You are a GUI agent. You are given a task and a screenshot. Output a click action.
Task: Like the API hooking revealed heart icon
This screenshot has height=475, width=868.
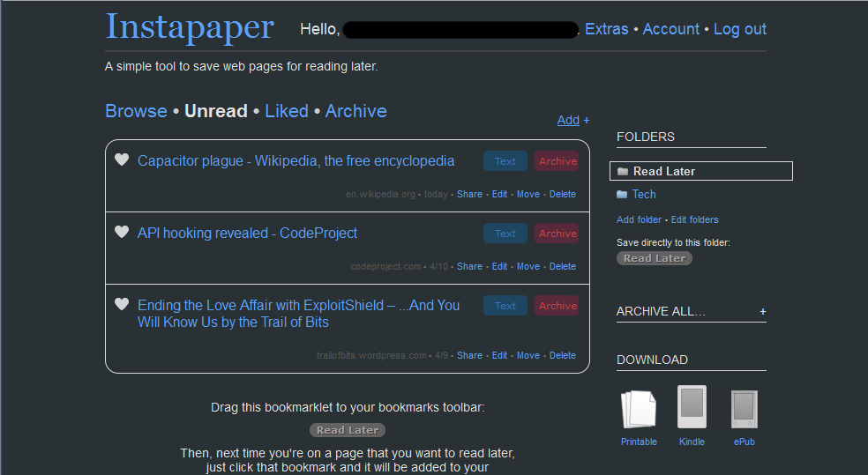point(122,232)
